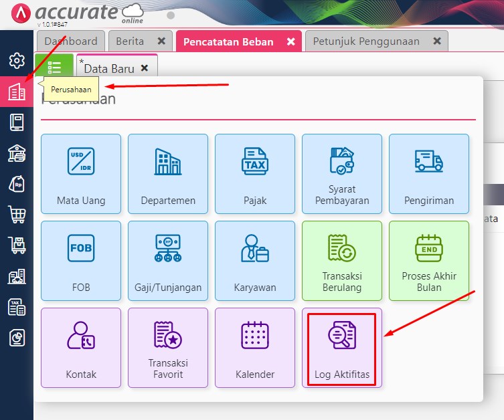504x420 pixels.
Task: Open the Transaksi Berulang tile
Action: [x=342, y=261]
